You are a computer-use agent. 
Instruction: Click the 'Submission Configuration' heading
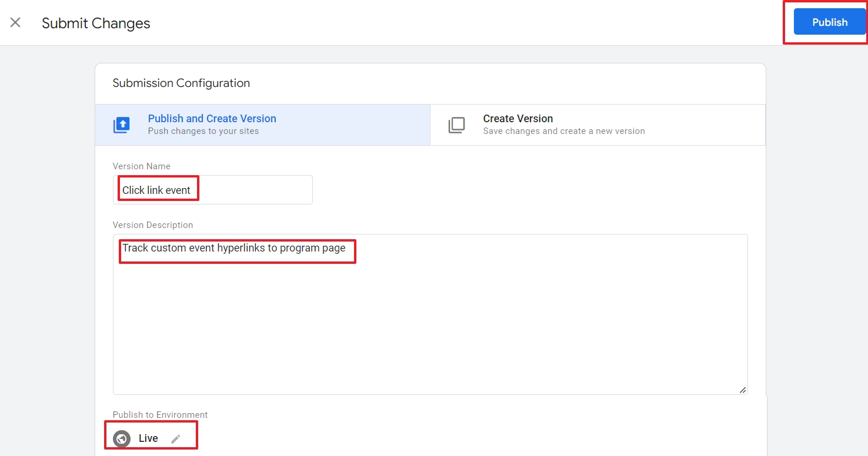(x=181, y=83)
